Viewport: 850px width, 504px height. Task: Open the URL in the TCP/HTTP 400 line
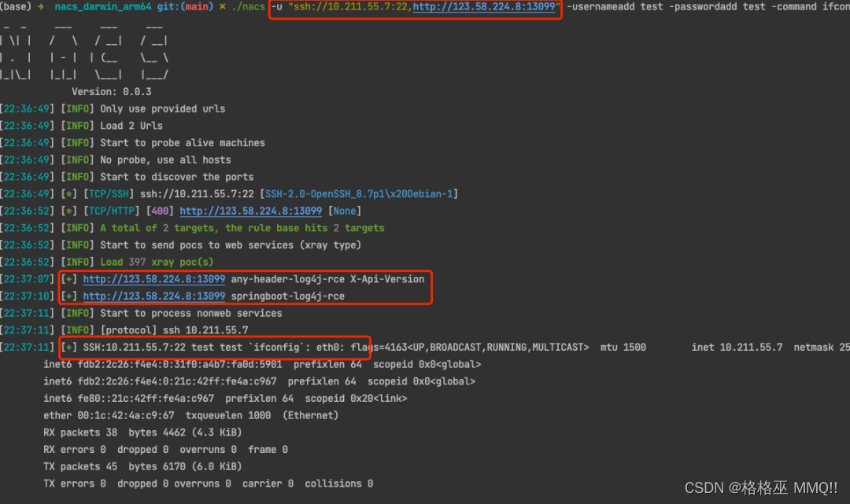point(250,212)
